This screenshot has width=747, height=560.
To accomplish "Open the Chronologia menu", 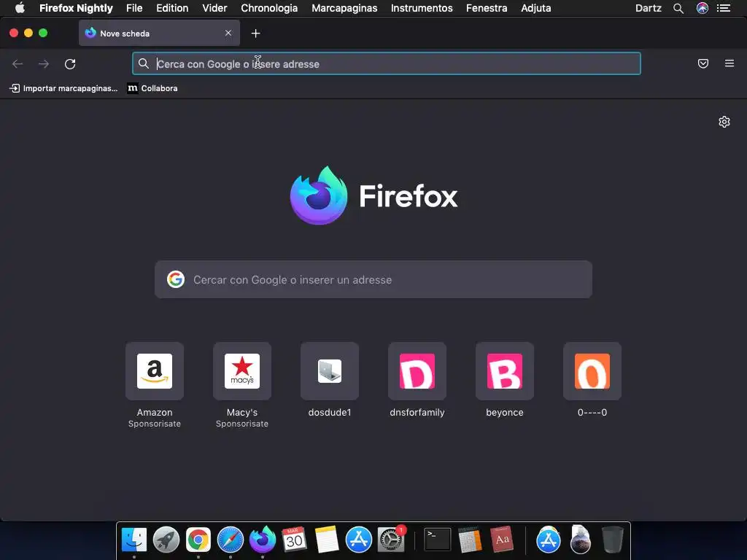I will [x=269, y=8].
